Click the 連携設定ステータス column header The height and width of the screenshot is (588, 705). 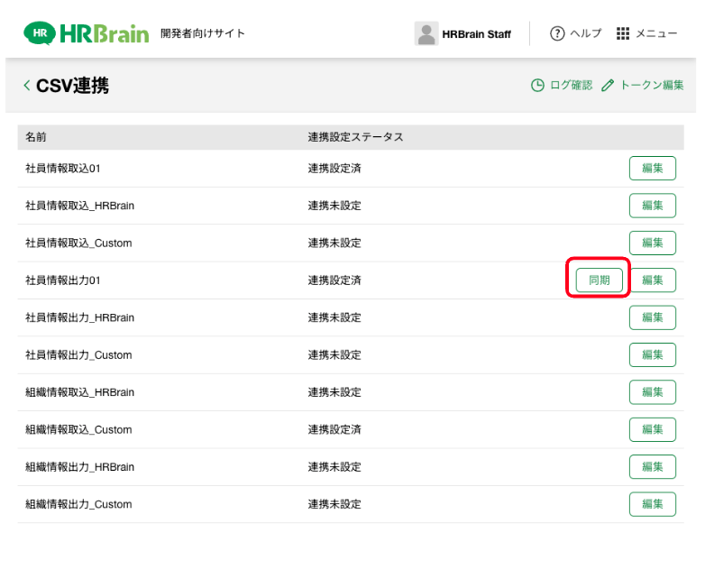[x=355, y=137]
